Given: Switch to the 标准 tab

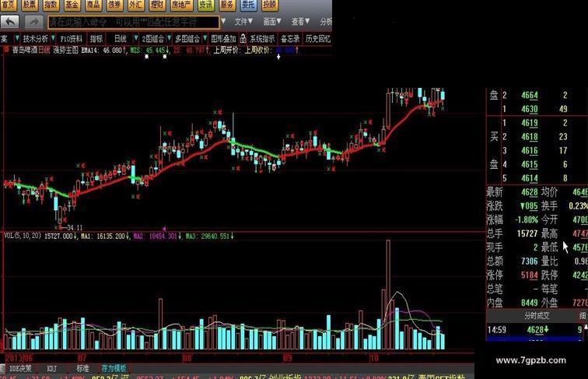Looking at the screenshot, I should point(83,369).
